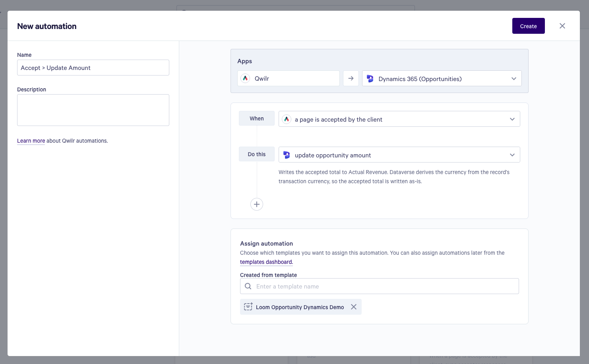Expand the action dropdown chevron

(512, 155)
